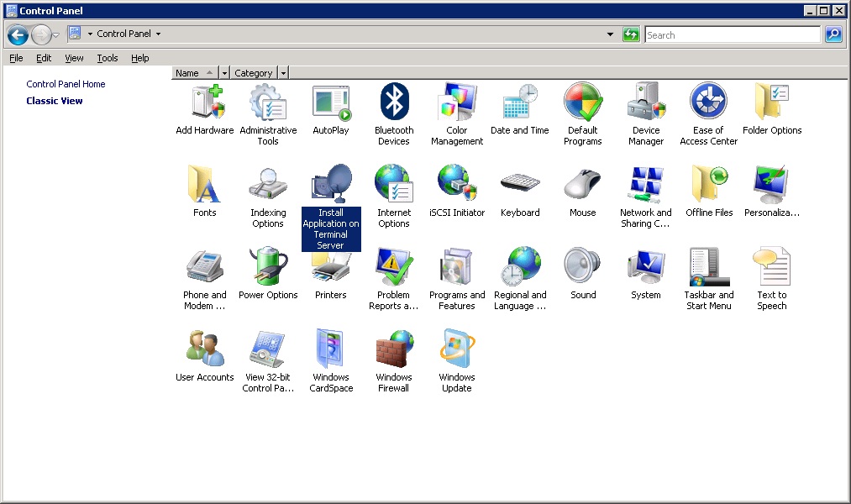Expand the Name column filter dropdown
Screen dimensions: 851x504
[x=224, y=73]
